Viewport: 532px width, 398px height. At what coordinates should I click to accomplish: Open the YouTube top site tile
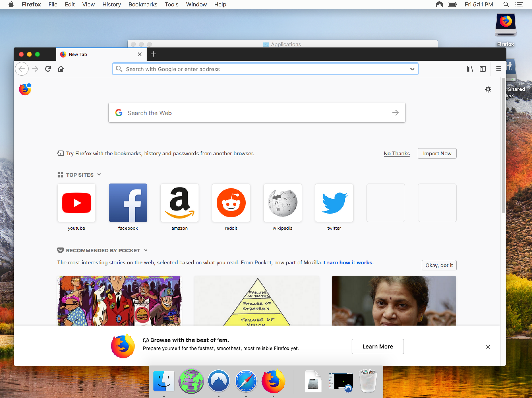77,203
